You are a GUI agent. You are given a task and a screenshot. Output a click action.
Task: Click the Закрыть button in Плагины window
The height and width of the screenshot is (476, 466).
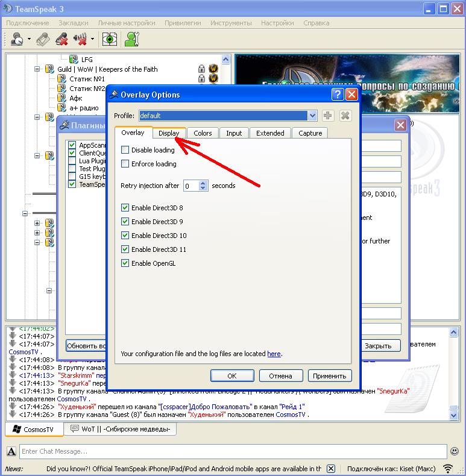(381, 346)
